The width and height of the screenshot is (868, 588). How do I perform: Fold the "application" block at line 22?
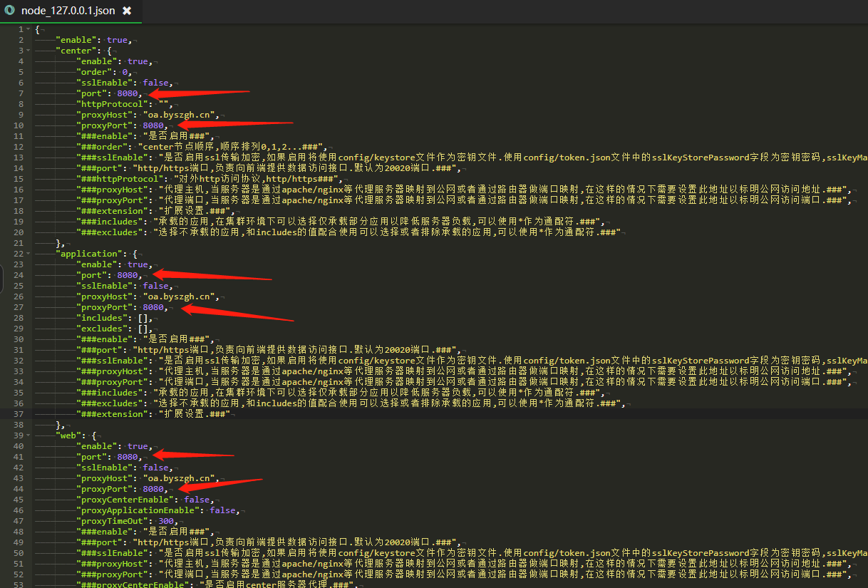(x=29, y=254)
